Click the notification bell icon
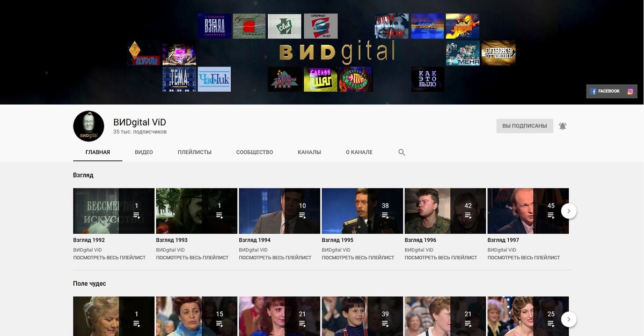Image resolution: width=644 pixels, height=336 pixels. pyautogui.click(x=562, y=126)
